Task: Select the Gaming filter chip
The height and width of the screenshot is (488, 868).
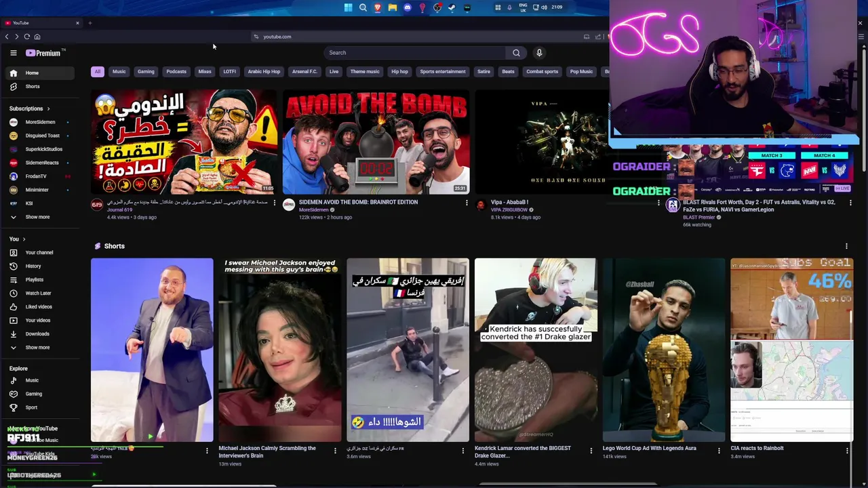Action: pyautogui.click(x=146, y=71)
